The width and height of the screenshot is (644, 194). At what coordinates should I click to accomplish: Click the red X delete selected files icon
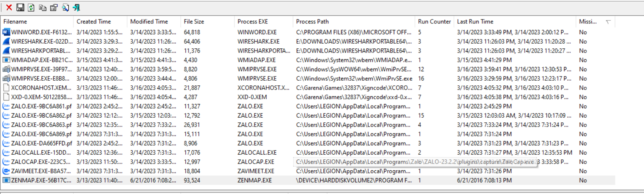(x=9, y=7)
